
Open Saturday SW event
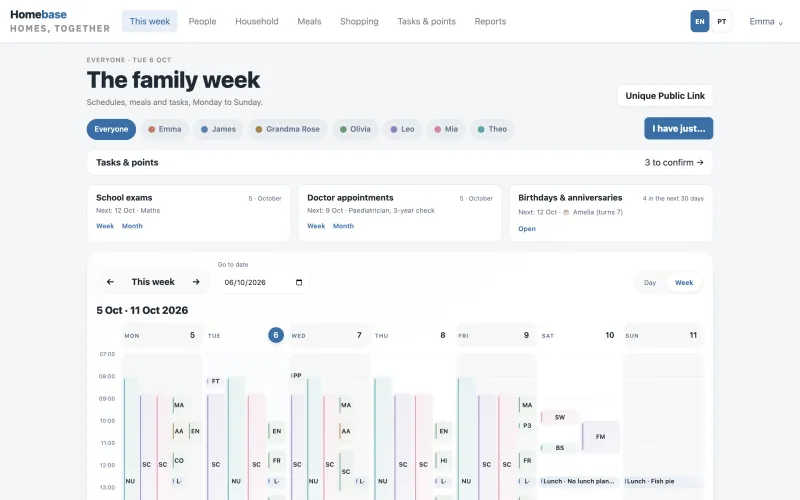click(560, 417)
